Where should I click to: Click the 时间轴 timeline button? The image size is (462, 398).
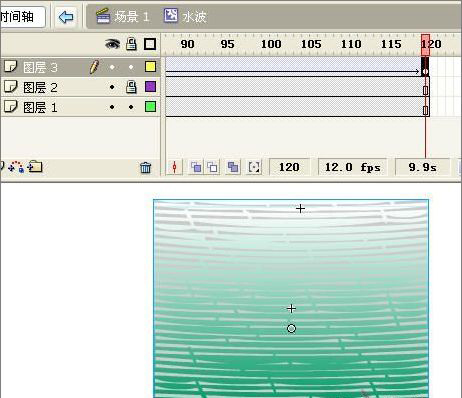[20, 17]
